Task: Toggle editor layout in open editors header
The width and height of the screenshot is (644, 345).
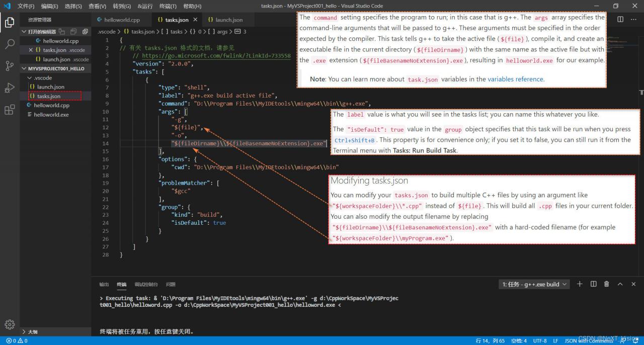Action: click(62, 32)
